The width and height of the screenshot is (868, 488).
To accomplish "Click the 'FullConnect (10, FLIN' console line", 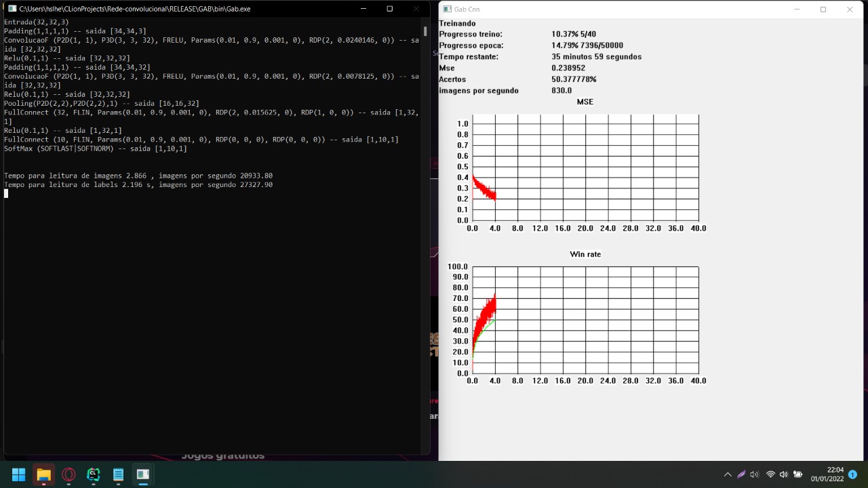I will point(201,140).
